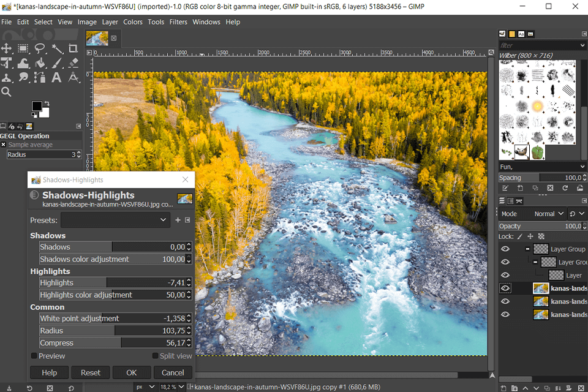This screenshot has height=392, width=588.
Task: Toggle visibility of nested Layer Group
Action: click(505, 262)
